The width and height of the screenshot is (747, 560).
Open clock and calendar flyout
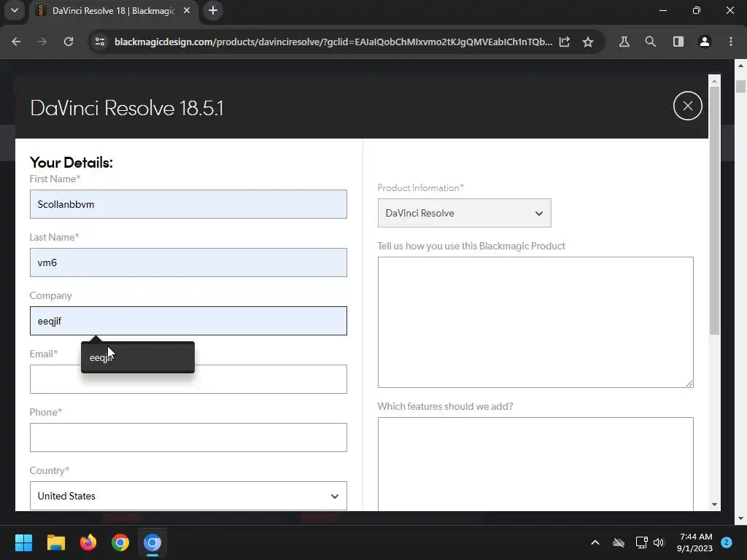(x=694, y=542)
